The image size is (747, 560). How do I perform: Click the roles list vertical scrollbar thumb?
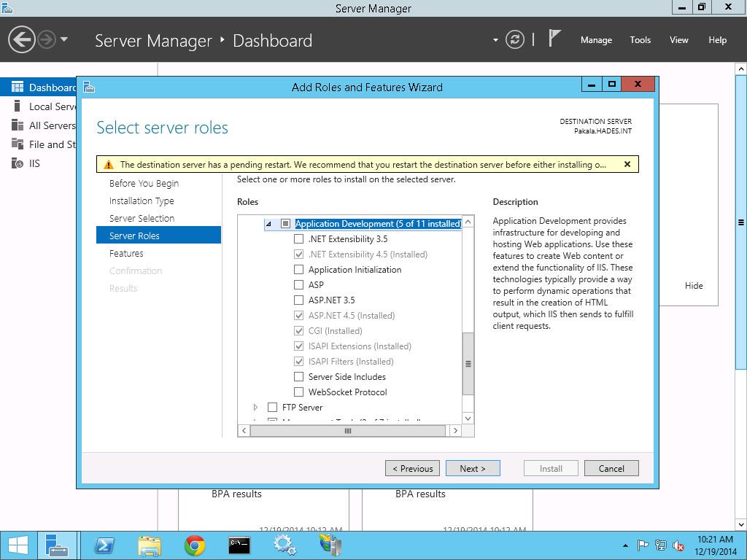[468, 364]
